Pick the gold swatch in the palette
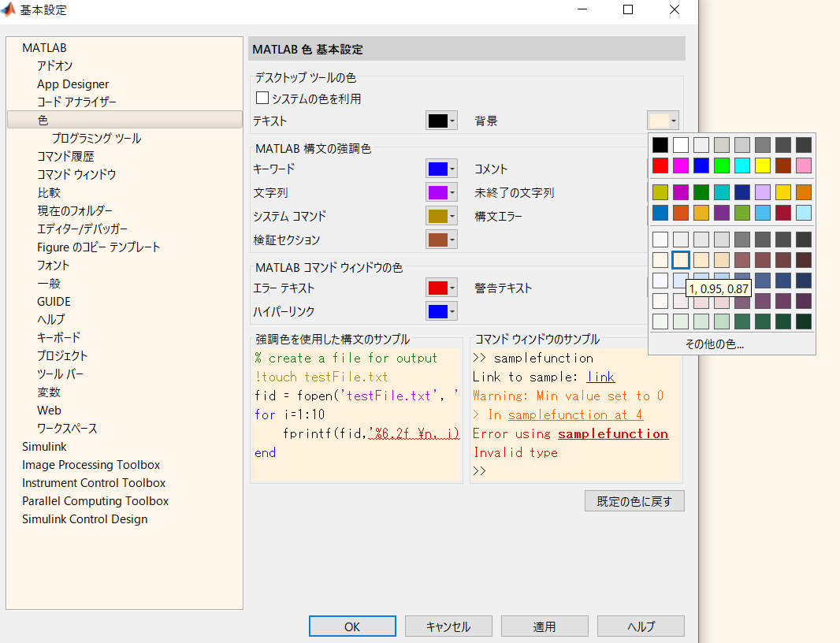 click(x=783, y=191)
